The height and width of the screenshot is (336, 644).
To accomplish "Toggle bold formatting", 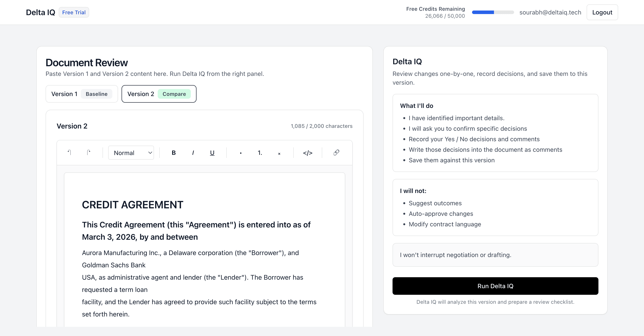I will pos(173,152).
